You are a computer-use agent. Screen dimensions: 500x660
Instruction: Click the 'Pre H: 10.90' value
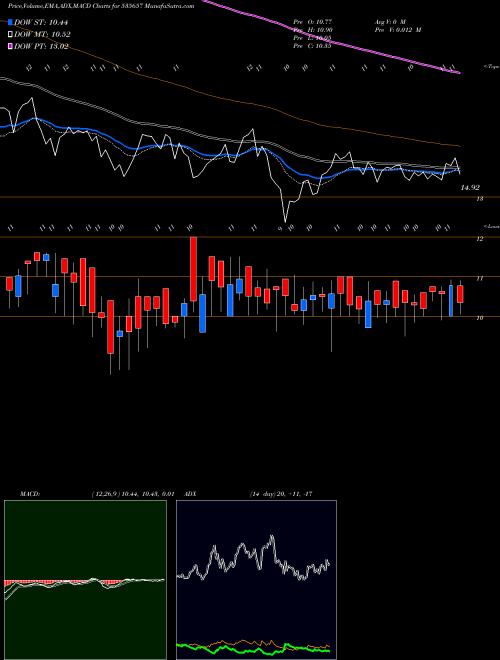pos(313,30)
